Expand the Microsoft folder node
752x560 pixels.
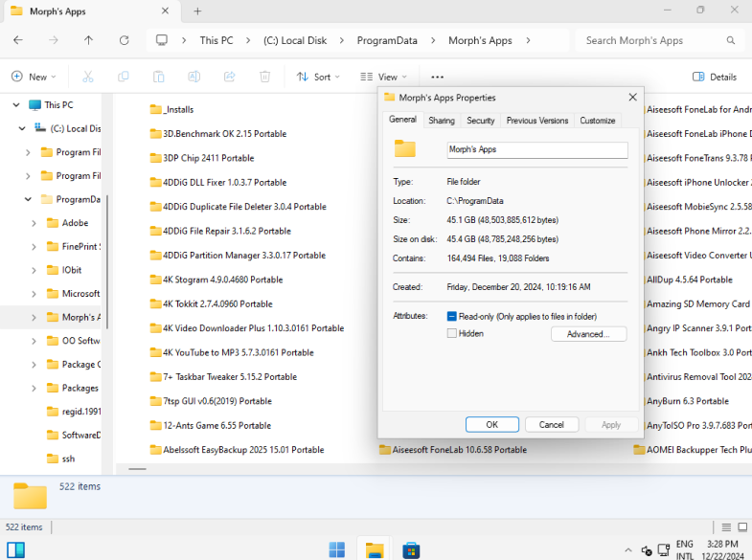[34, 294]
